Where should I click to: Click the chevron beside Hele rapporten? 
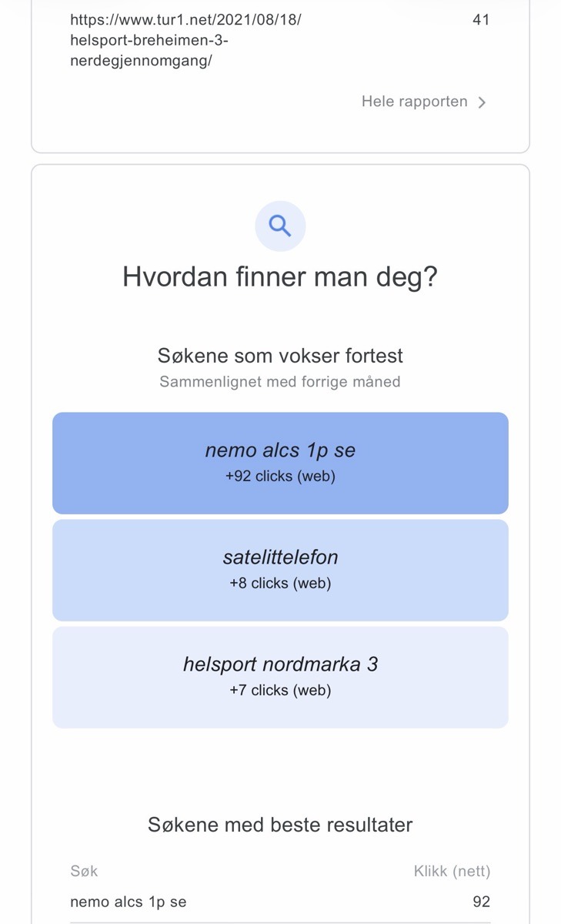[x=482, y=102]
